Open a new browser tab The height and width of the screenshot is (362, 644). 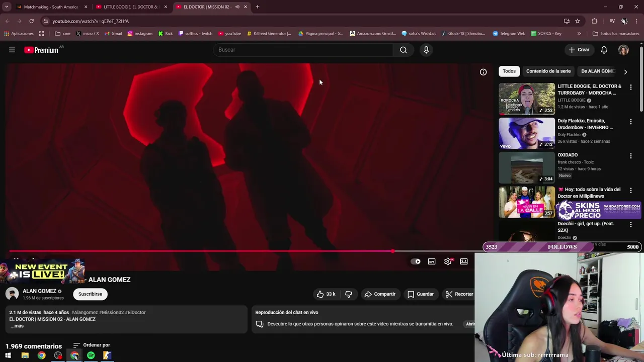[257, 7]
